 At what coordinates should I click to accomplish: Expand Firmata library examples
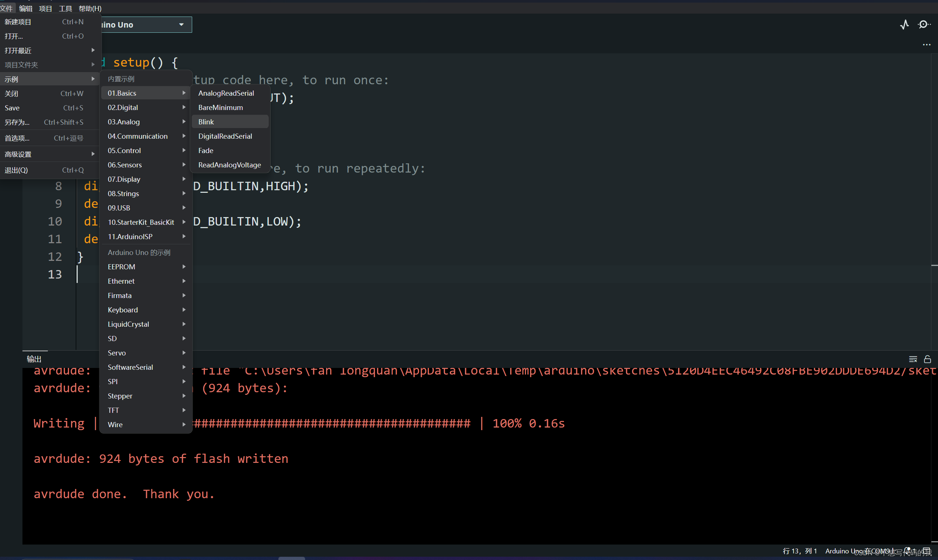[x=147, y=295]
